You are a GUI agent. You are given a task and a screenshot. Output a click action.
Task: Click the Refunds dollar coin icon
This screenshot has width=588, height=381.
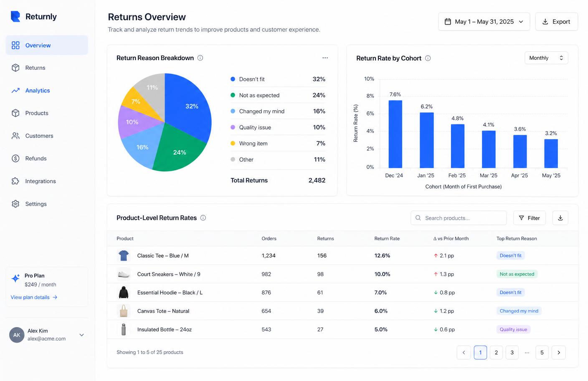click(x=15, y=158)
